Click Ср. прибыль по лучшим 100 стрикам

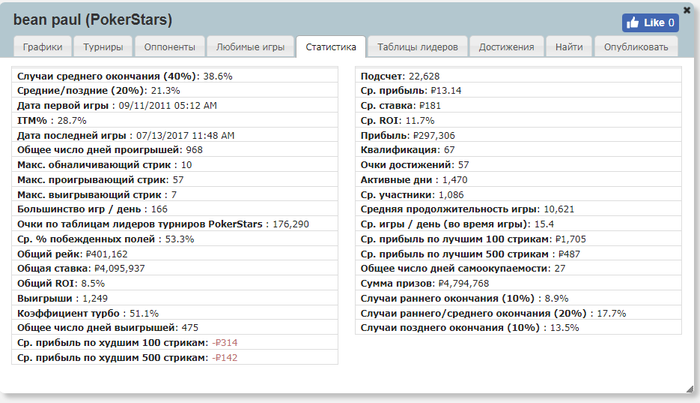[518, 239]
